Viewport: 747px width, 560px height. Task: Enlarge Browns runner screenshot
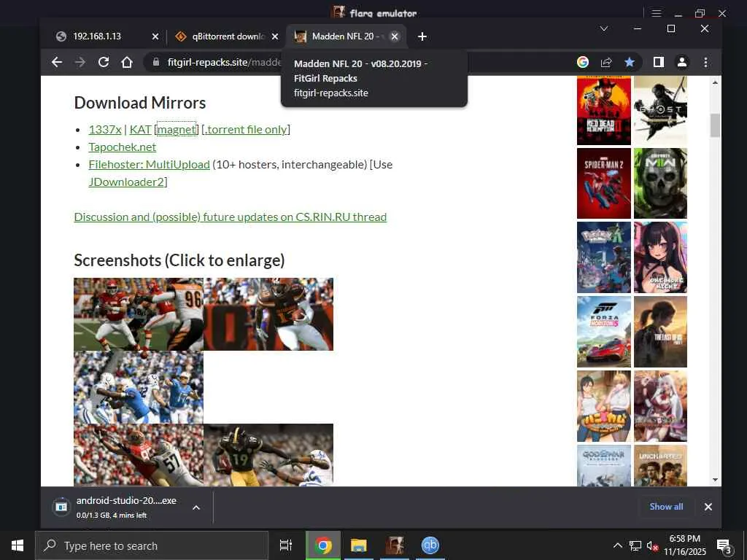click(x=268, y=314)
